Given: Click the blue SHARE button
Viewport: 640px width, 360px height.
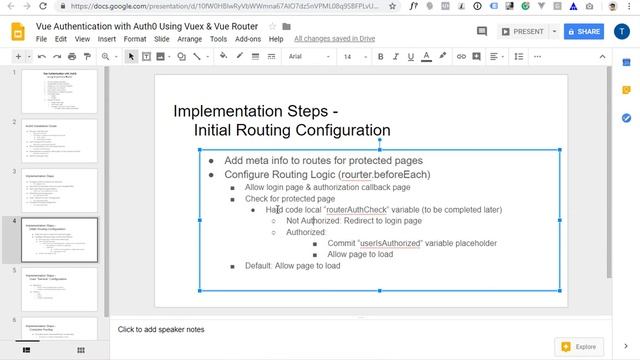Looking at the screenshot, I should tap(584, 31).
